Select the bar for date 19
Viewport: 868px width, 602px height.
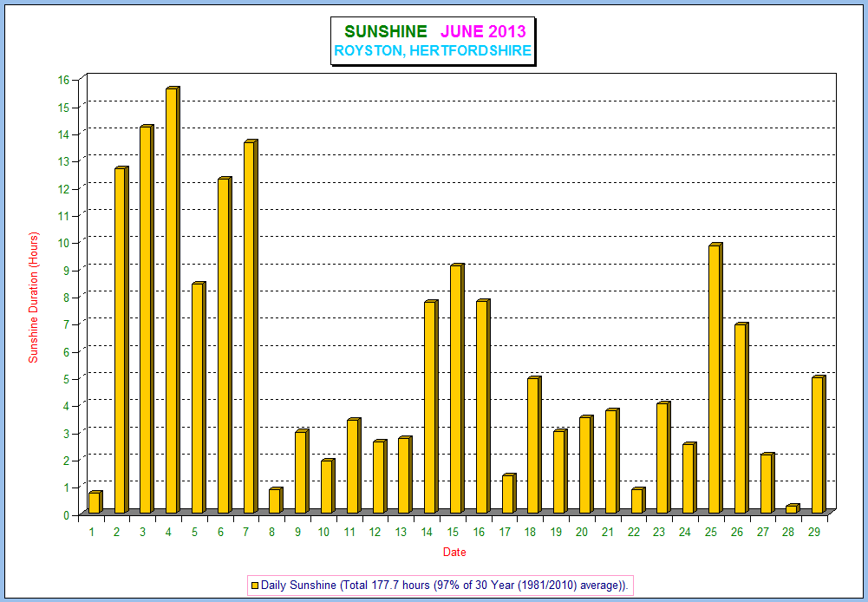561,471
